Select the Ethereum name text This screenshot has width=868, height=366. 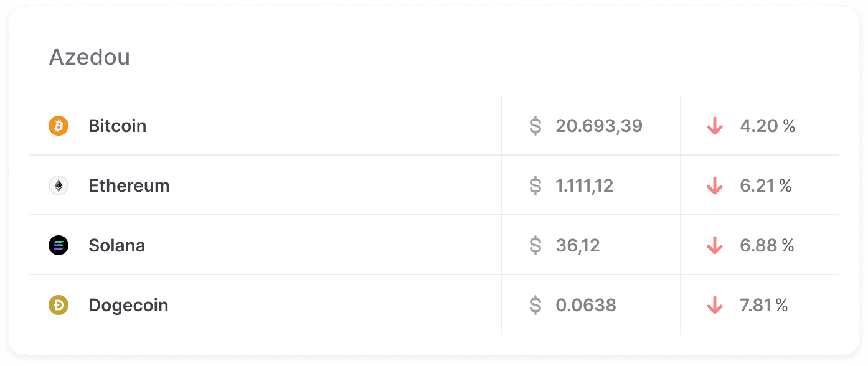(129, 185)
